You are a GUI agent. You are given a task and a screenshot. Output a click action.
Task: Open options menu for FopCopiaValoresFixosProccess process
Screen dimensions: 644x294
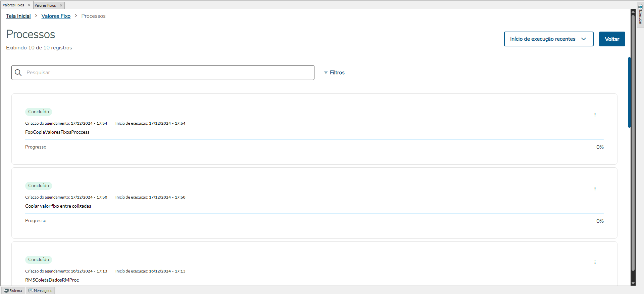pos(595,115)
